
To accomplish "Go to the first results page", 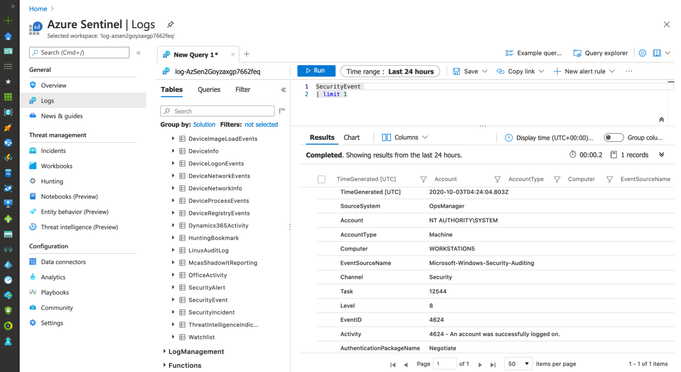I will pyautogui.click(x=393, y=365).
